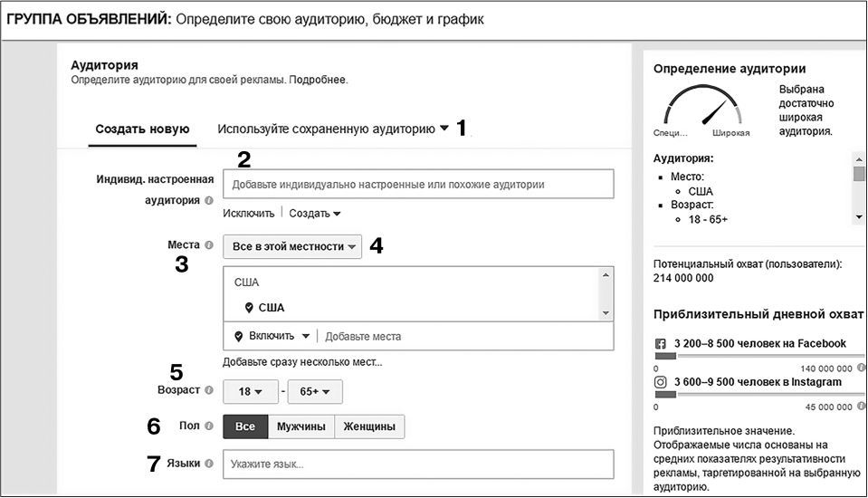Select Женщины gender option
The image size is (868, 498).
[369, 426]
